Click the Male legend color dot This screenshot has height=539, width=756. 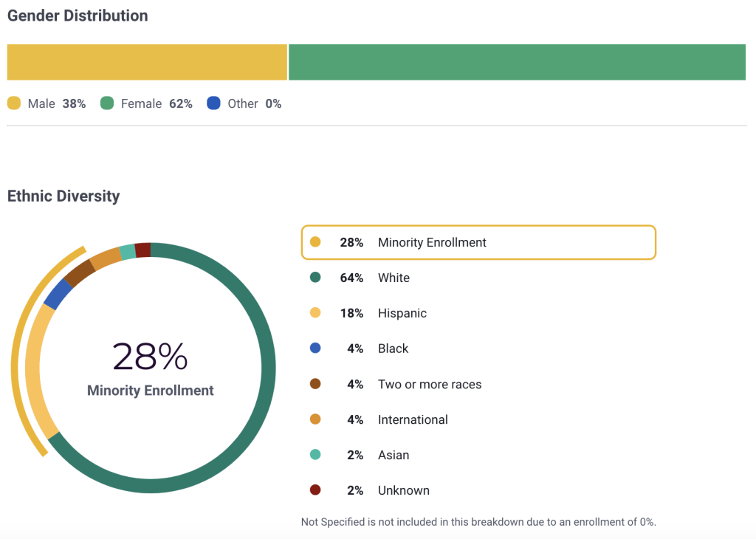(13, 103)
